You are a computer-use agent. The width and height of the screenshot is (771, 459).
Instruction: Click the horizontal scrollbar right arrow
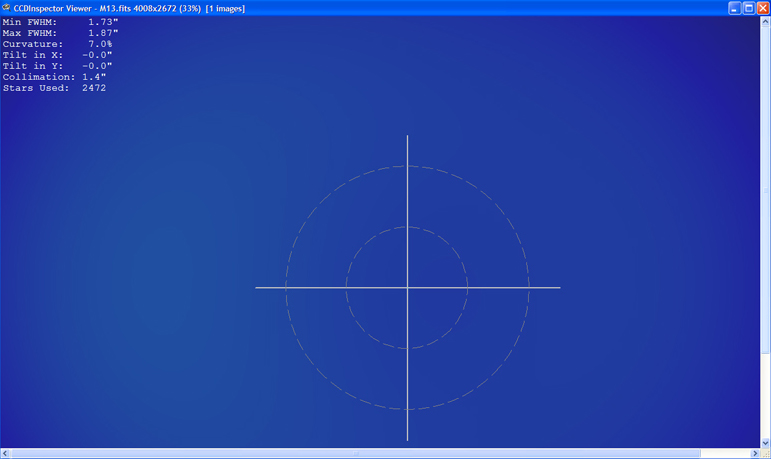point(756,453)
